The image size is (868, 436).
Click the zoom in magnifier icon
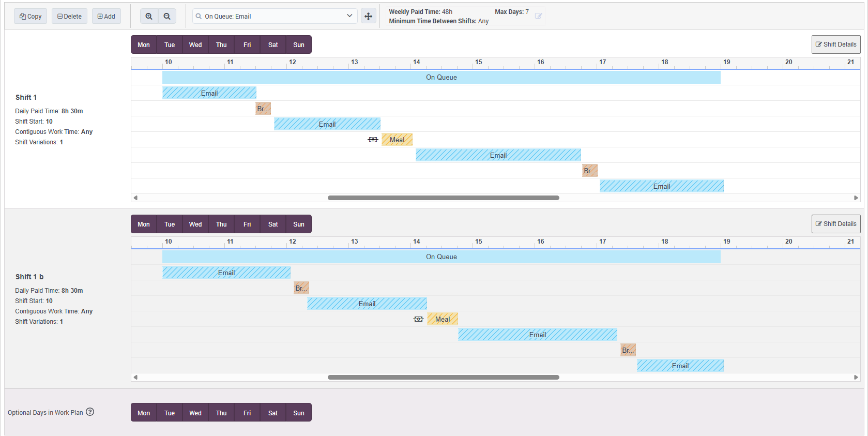pyautogui.click(x=149, y=16)
